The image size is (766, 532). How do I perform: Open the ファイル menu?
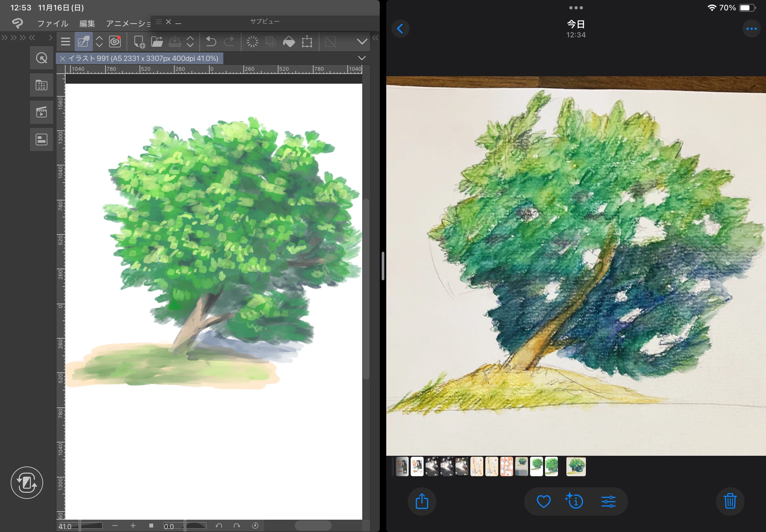[x=53, y=24]
